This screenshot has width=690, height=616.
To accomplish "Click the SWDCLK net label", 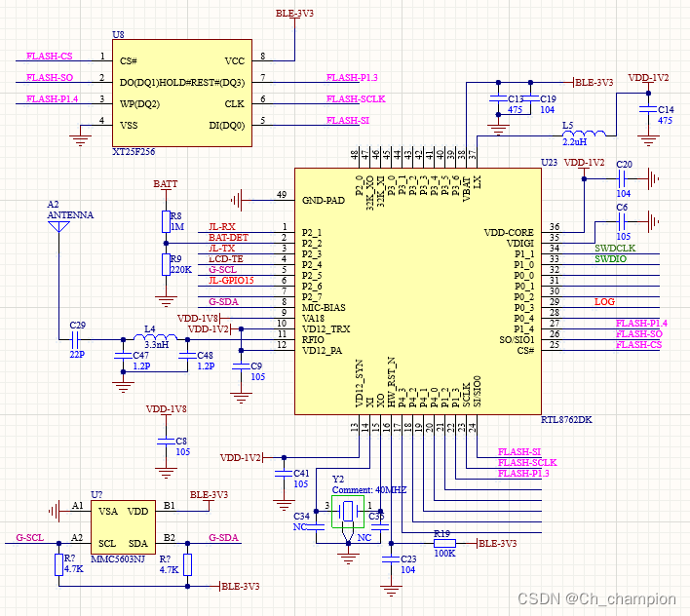I will tap(615, 249).
